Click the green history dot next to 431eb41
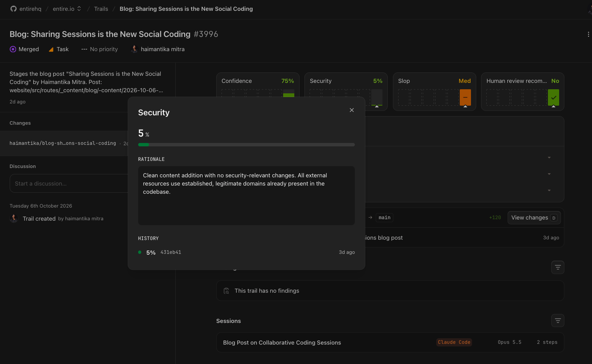 [140, 252]
